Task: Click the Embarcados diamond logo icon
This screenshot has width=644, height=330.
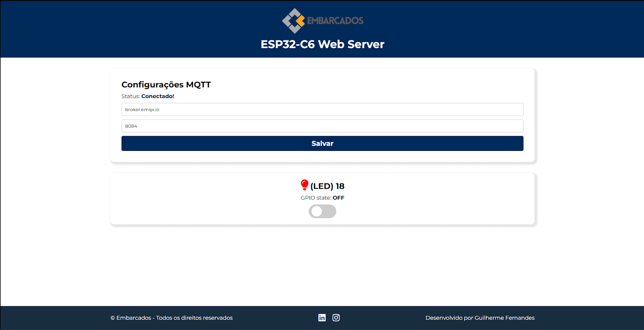Action: coord(293,21)
